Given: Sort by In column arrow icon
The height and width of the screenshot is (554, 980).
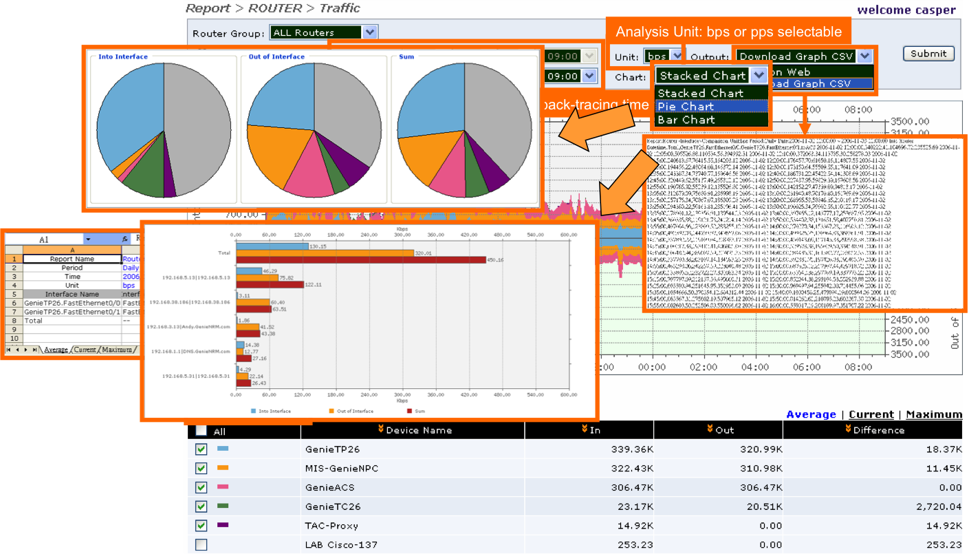Looking at the screenshot, I should (x=585, y=429).
